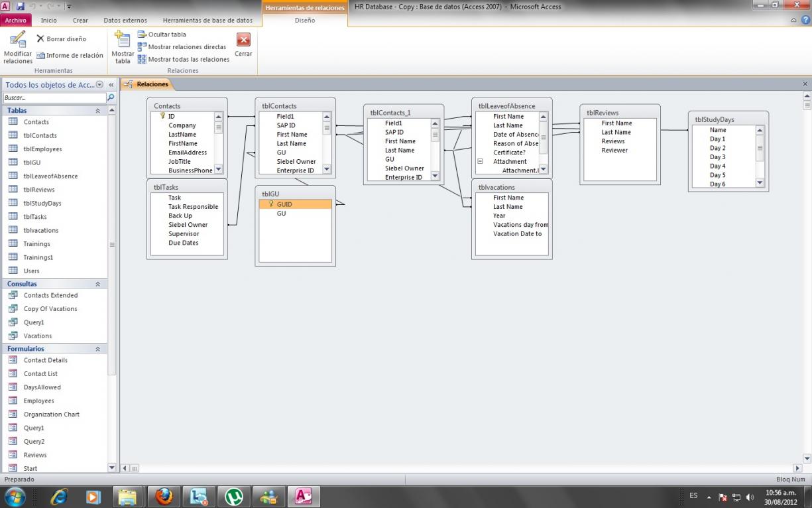812x508 pixels.
Task: Click in navigation pane Buscar field
Action: [54, 97]
